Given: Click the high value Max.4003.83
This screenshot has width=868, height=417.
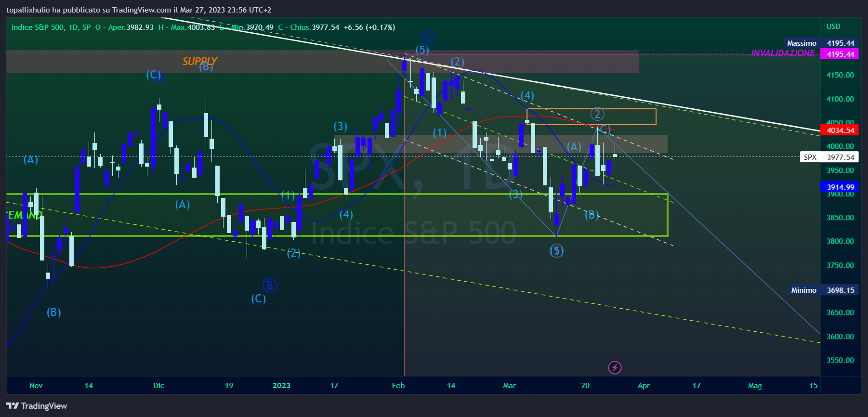Looking at the screenshot, I should [x=193, y=27].
